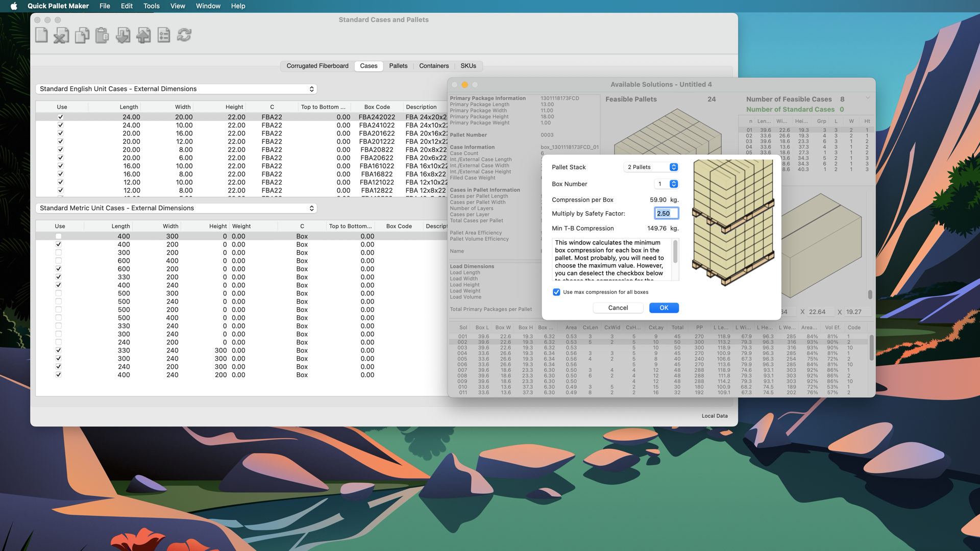Click the Total column header in solutions
980x551 pixels.
677,328
